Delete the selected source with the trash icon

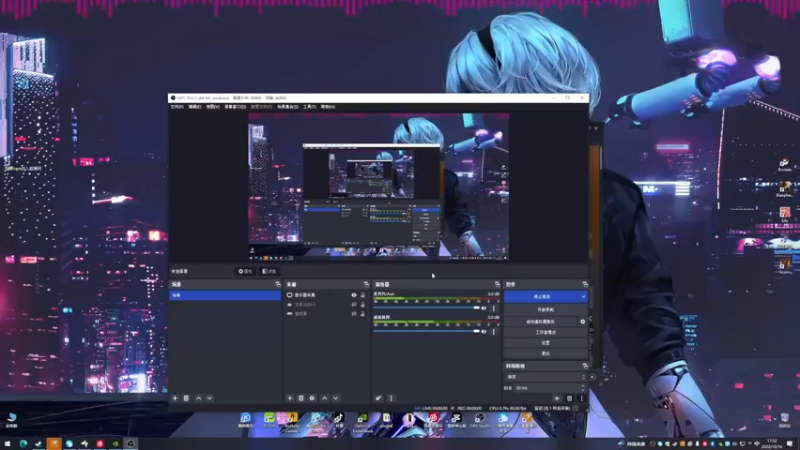coord(301,398)
